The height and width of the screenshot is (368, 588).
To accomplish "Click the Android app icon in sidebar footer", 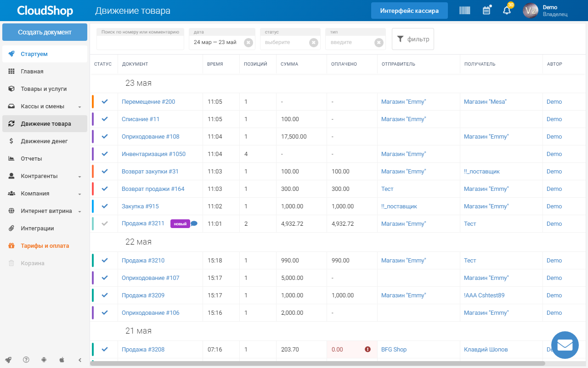I will [44, 360].
